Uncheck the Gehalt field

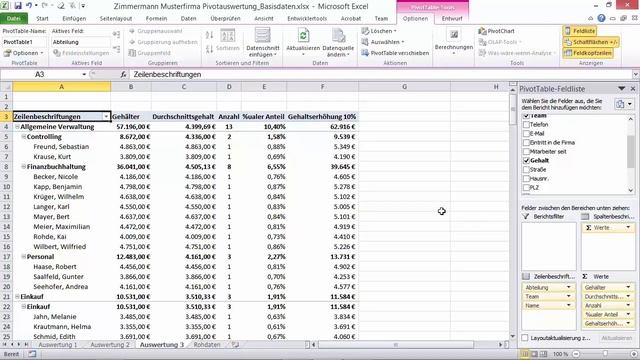click(526, 160)
